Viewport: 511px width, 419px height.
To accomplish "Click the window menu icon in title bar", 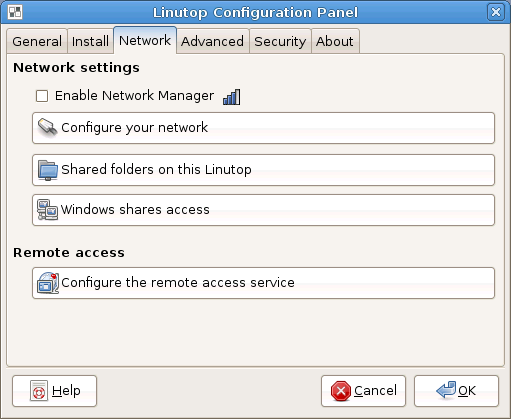I will pos(15,12).
